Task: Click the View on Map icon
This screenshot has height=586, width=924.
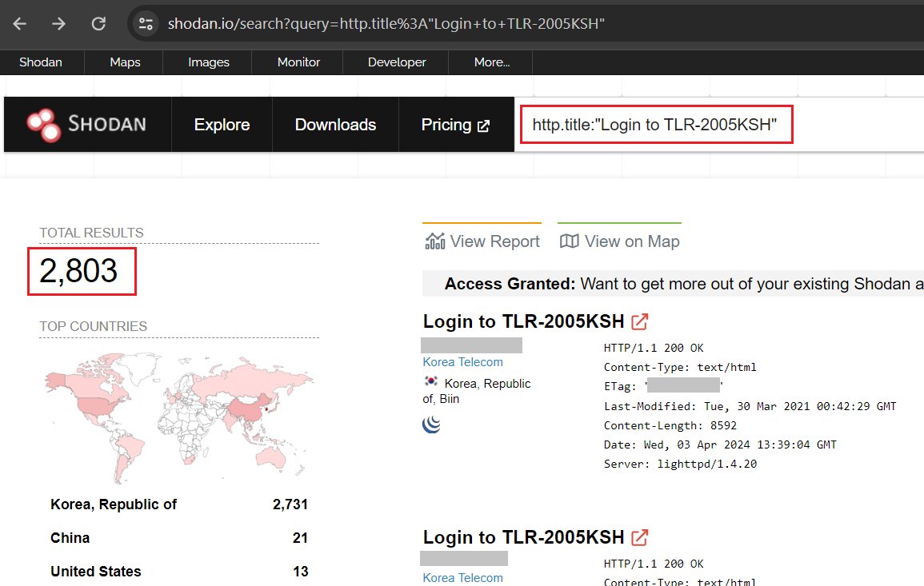Action: (x=570, y=241)
